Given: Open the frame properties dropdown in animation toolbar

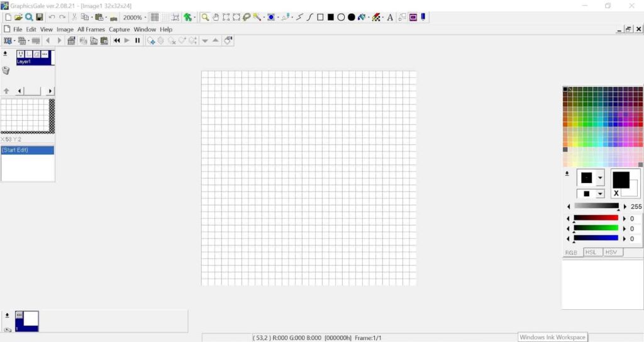Looking at the screenshot, I should (x=14, y=41).
